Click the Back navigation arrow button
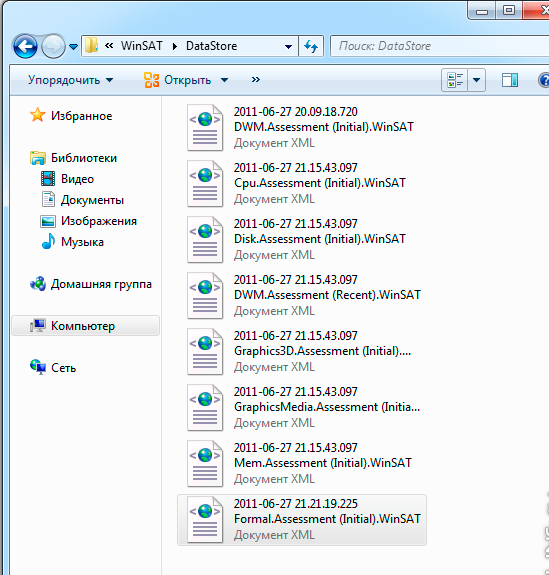This screenshot has height=575, width=549. 25,46
